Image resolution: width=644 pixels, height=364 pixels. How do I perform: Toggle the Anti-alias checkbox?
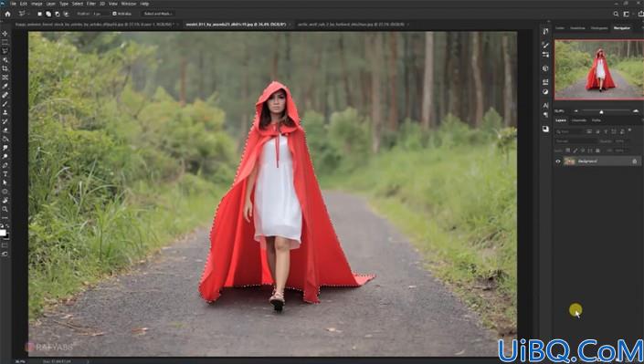114,14
